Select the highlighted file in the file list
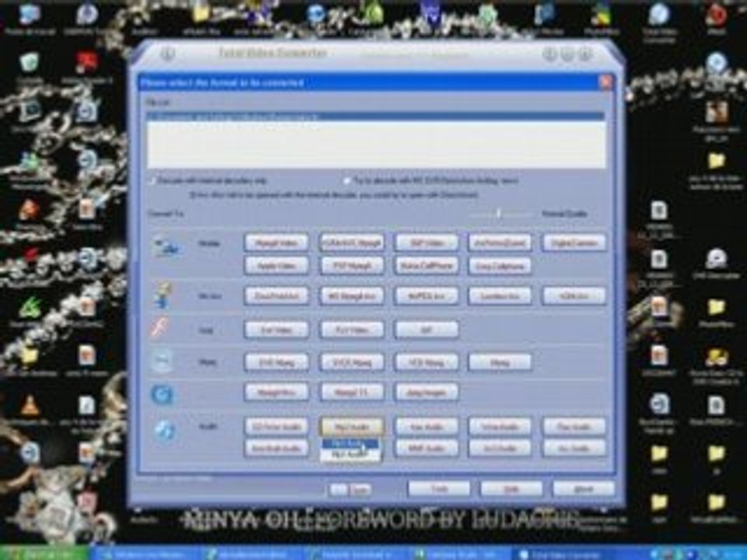The height and width of the screenshot is (560, 747). coord(376,116)
